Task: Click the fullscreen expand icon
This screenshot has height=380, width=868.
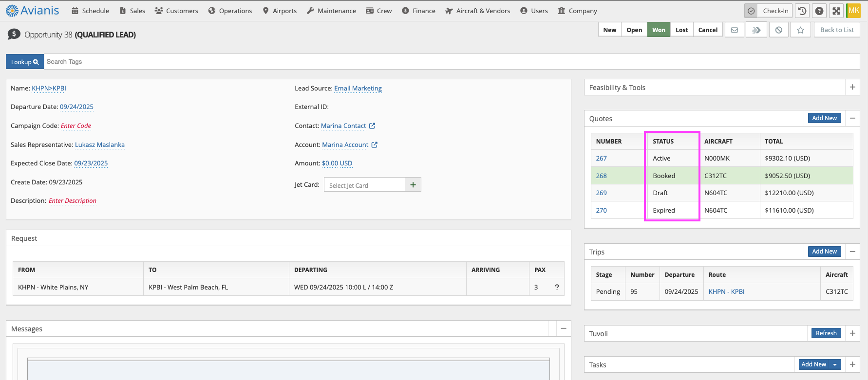Action: click(x=836, y=11)
